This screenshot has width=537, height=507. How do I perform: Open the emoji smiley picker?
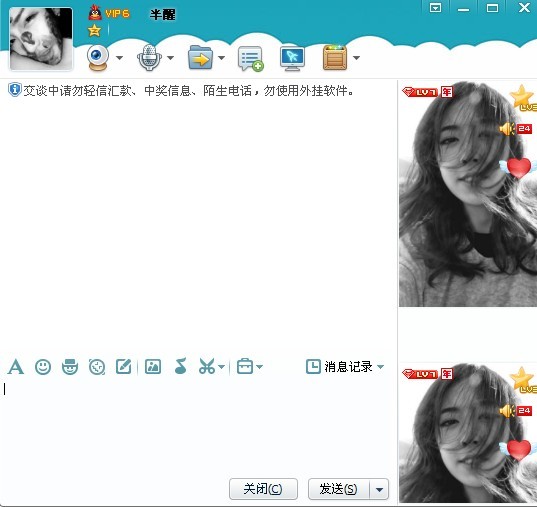point(43,367)
